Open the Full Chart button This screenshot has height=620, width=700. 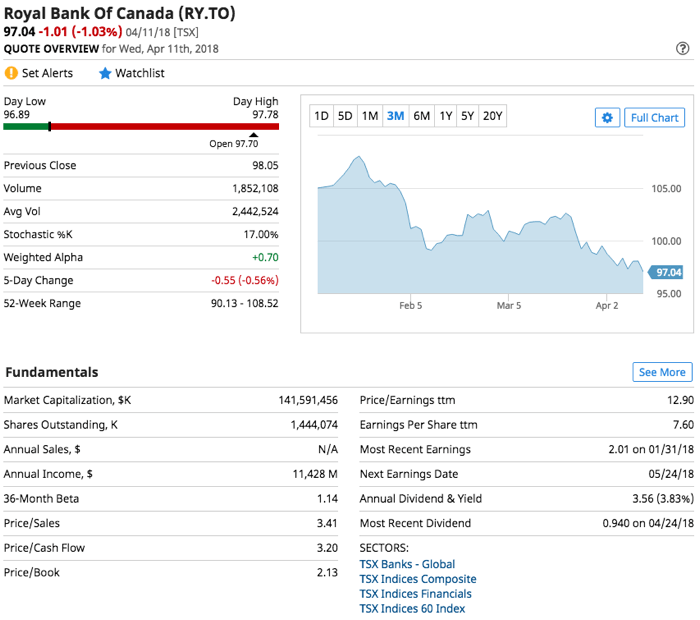(x=654, y=117)
